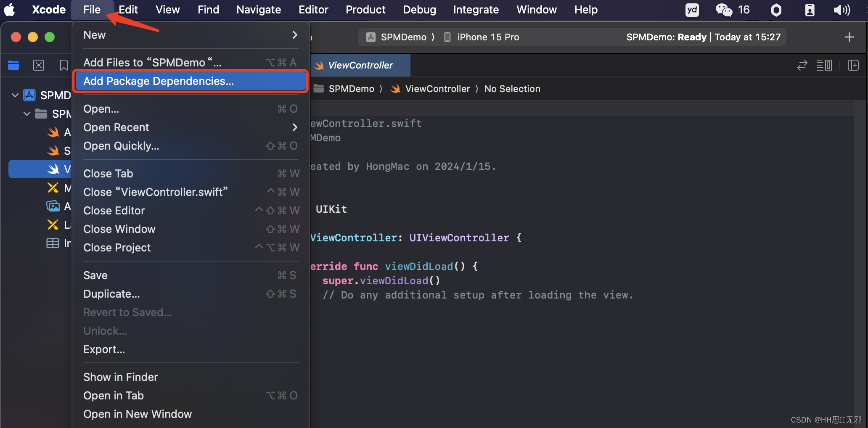Switch to the ViewController editor tab
The image size is (868, 428).
click(x=360, y=65)
